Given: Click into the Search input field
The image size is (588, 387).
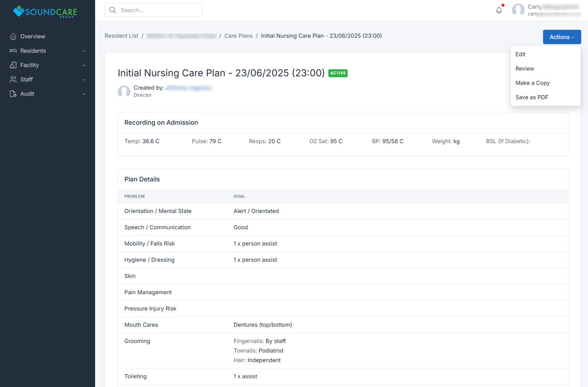Looking at the screenshot, I should pos(158,10).
